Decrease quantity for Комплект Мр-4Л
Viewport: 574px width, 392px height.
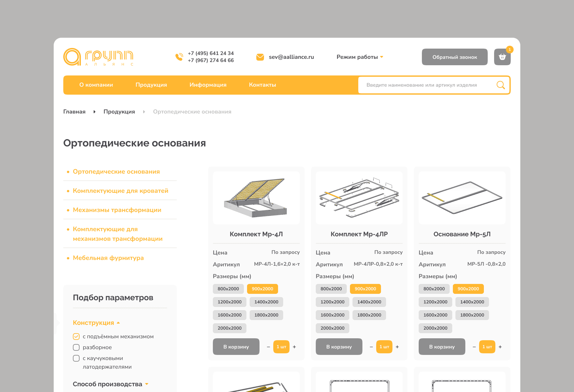tap(268, 347)
